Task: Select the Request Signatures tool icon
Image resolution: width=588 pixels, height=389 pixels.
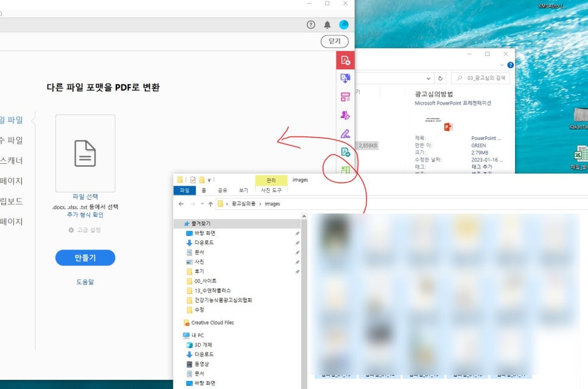Action: click(345, 115)
